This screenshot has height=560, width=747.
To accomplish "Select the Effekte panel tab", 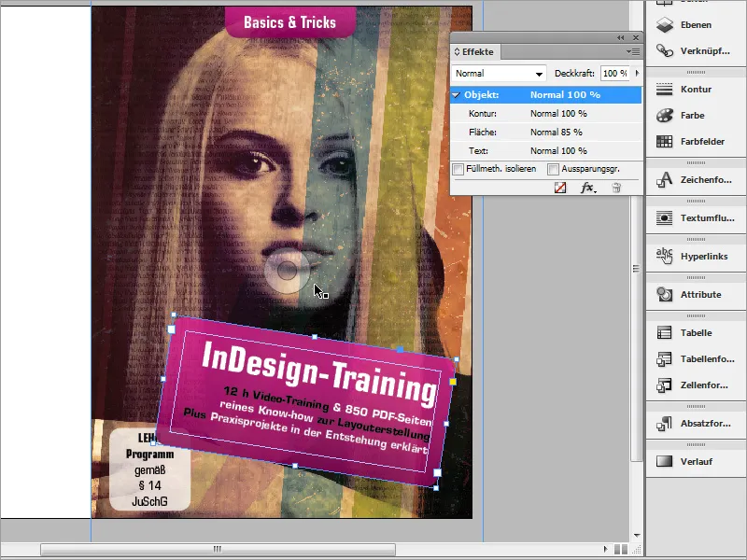I will coord(475,52).
